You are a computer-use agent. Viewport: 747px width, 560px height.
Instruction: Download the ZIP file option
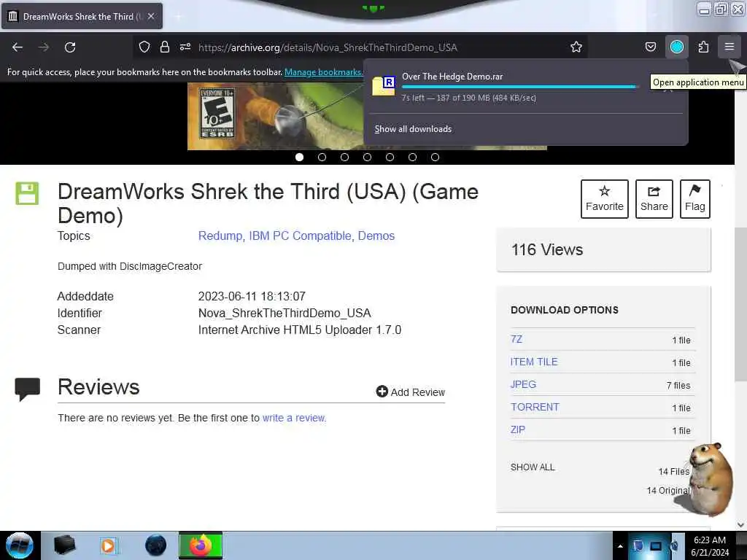click(x=518, y=429)
